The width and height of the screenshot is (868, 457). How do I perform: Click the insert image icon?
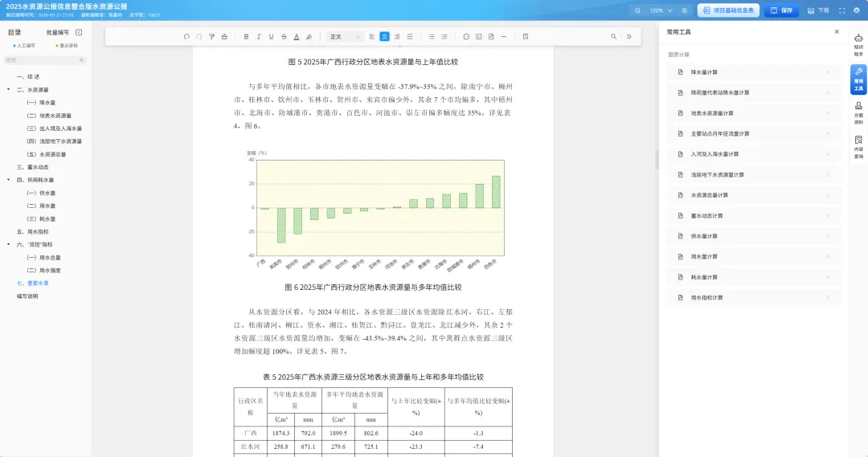tap(479, 36)
